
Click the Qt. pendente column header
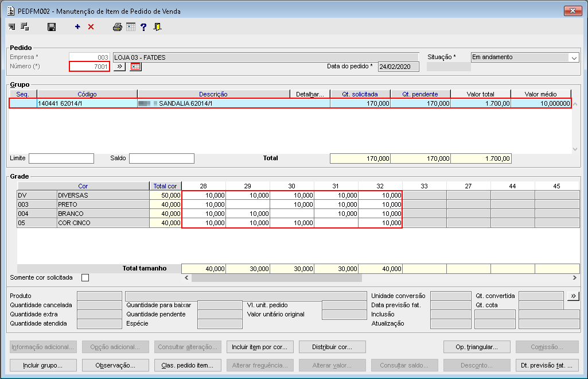420,94
